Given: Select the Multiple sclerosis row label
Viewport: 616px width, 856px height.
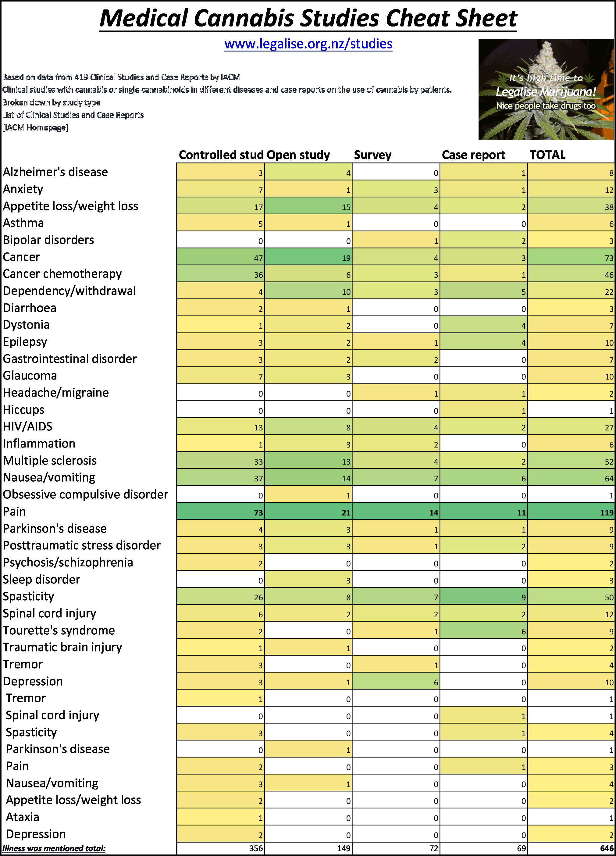Looking at the screenshot, I should (49, 460).
